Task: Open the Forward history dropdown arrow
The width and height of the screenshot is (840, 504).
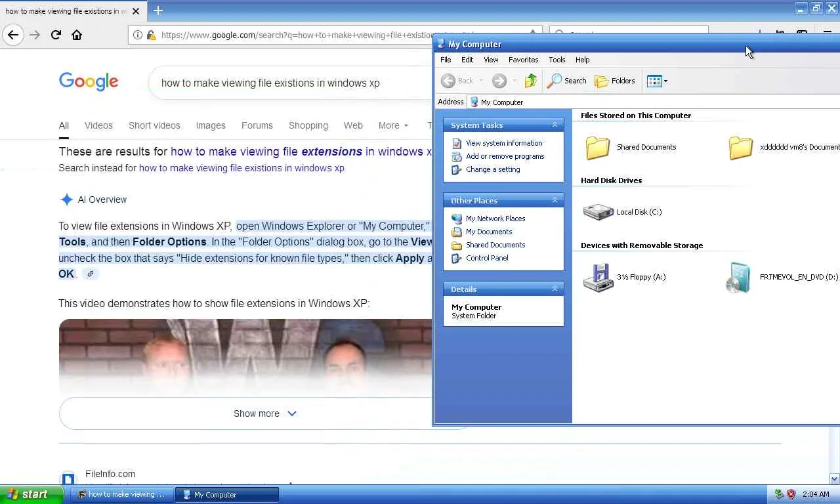Action: 514,81
